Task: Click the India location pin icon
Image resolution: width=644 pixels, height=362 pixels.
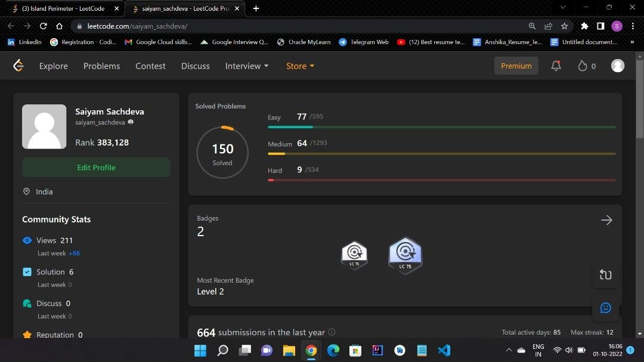Action: click(x=27, y=191)
